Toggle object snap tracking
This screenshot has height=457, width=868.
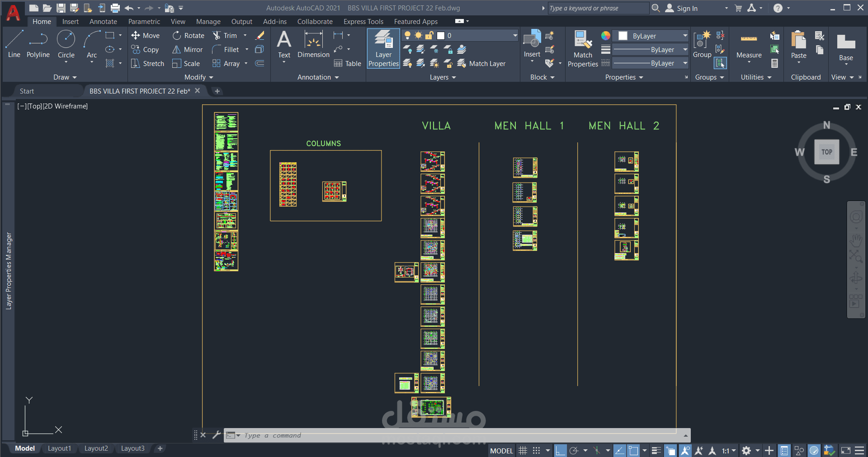620,450
